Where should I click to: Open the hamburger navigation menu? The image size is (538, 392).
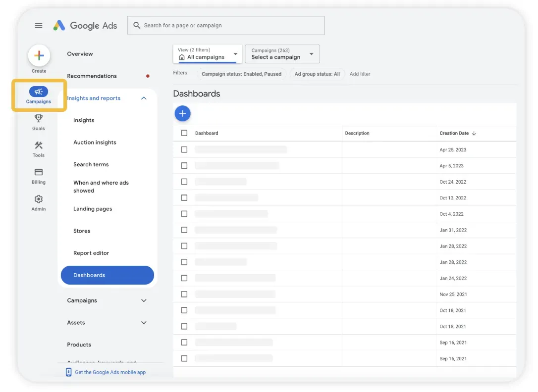(39, 25)
